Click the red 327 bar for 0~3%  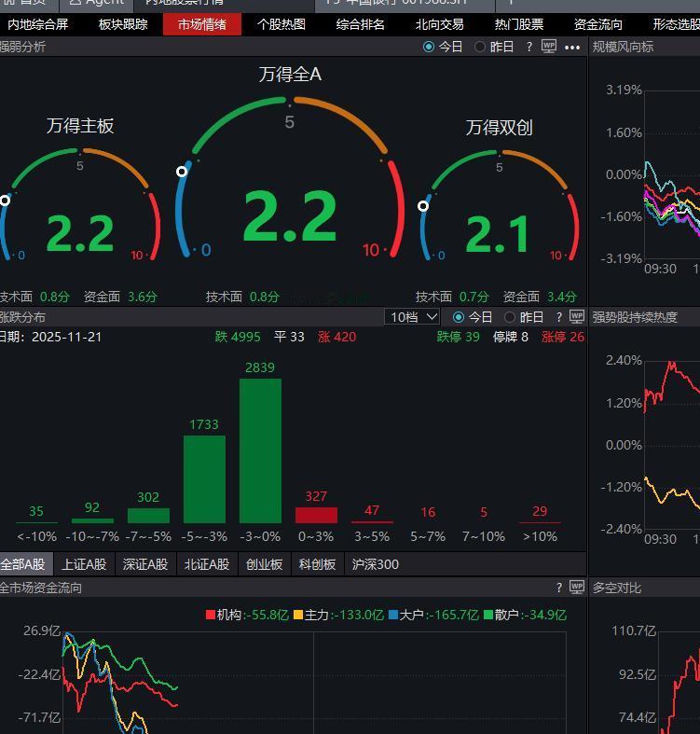(316, 515)
